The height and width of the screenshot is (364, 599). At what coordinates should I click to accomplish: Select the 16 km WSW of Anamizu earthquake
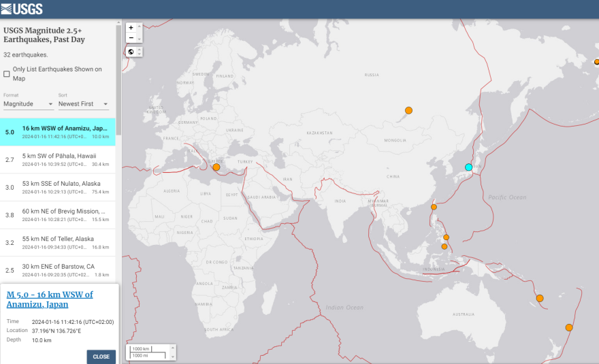point(58,132)
